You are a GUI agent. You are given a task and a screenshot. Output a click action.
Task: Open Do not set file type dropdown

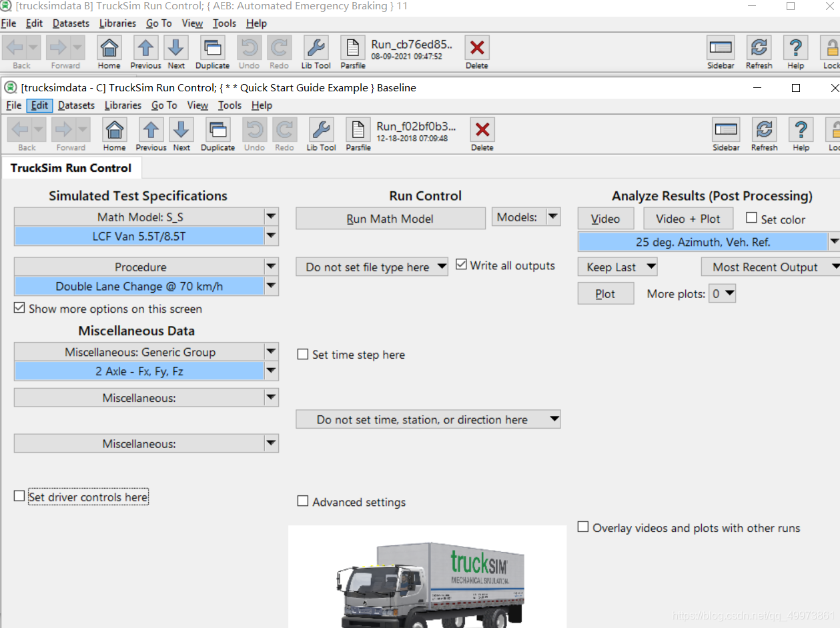tap(372, 267)
